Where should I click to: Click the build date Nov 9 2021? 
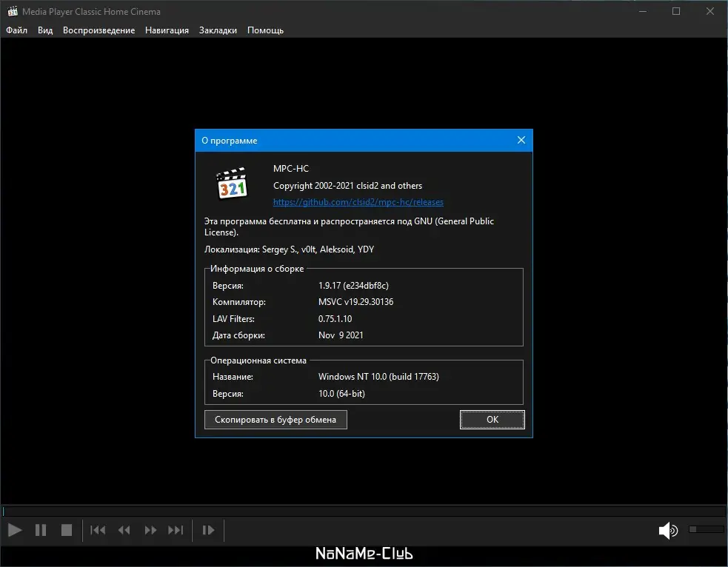point(341,335)
